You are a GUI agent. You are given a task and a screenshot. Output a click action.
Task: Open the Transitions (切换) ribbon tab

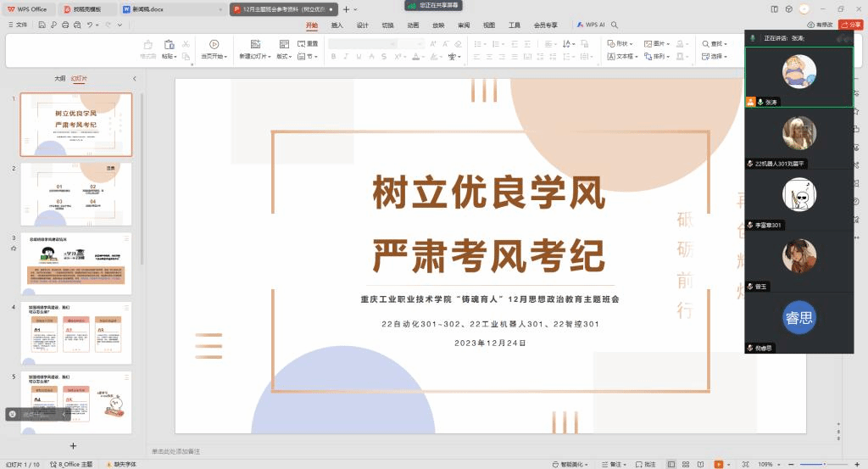(x=387, y=25)
